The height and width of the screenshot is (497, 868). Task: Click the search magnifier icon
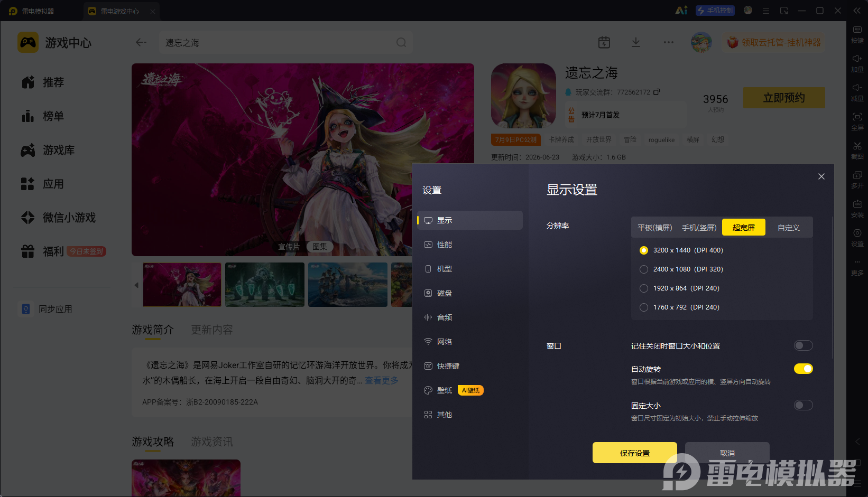[x=401, y=42]
